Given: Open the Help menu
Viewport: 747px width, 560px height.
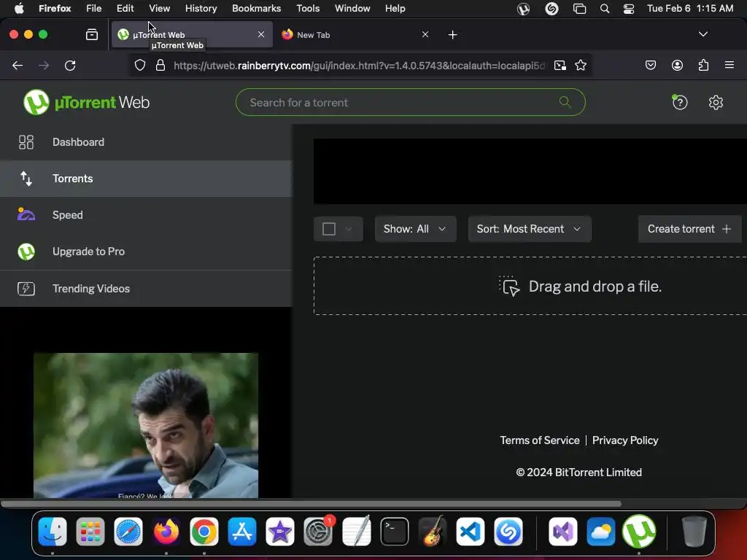Looking at the screenshot, I should (395, 9).
